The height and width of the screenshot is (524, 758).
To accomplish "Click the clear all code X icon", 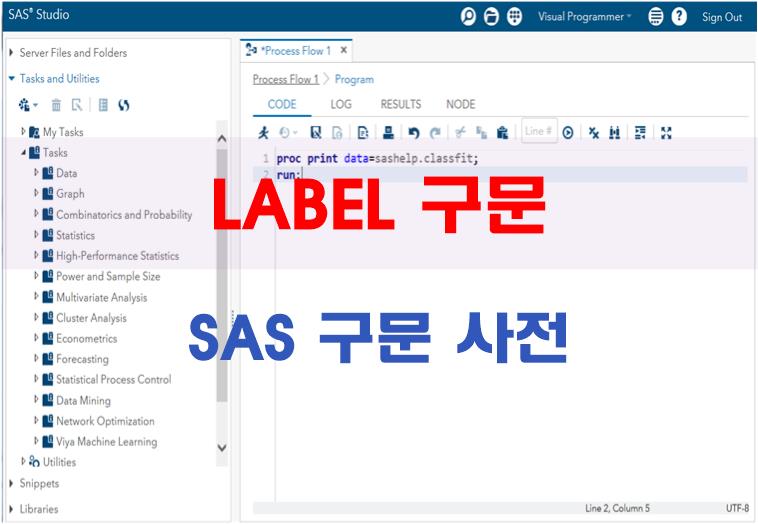I will [x=594, y=132].
